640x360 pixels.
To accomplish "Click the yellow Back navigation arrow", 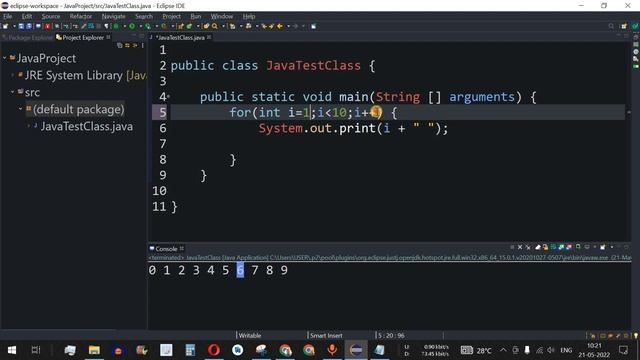I will click(x=280, y=26).
